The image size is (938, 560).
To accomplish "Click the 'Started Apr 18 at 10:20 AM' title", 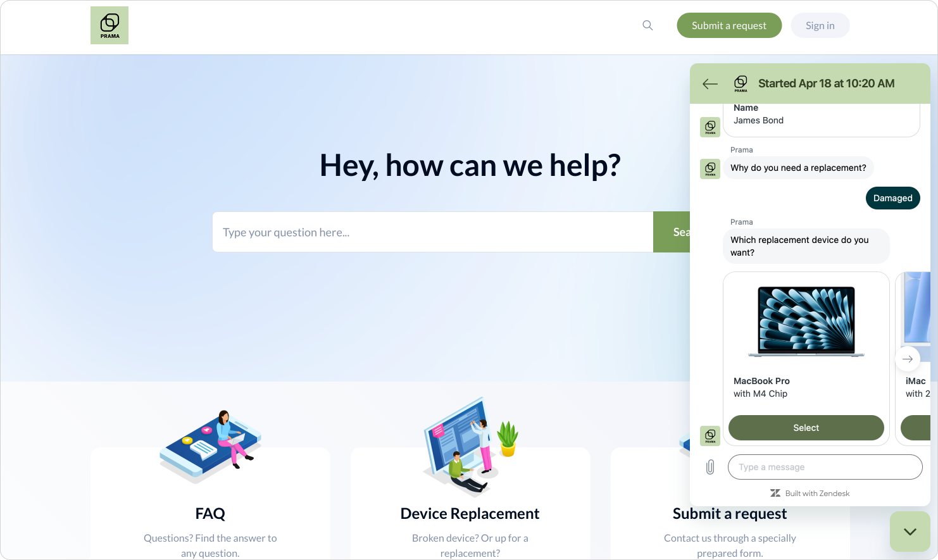I will point(827,84).
